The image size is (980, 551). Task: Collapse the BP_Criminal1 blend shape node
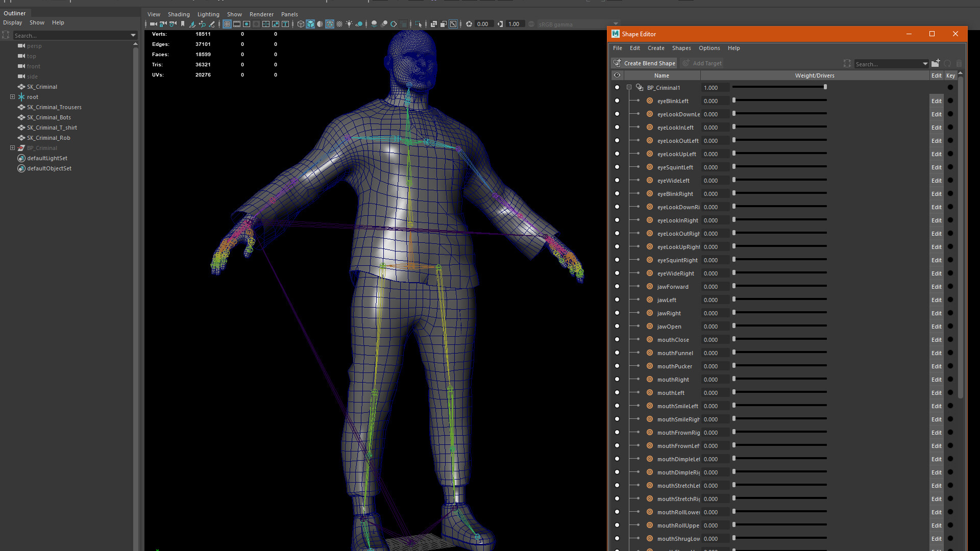tap(629, 87)
